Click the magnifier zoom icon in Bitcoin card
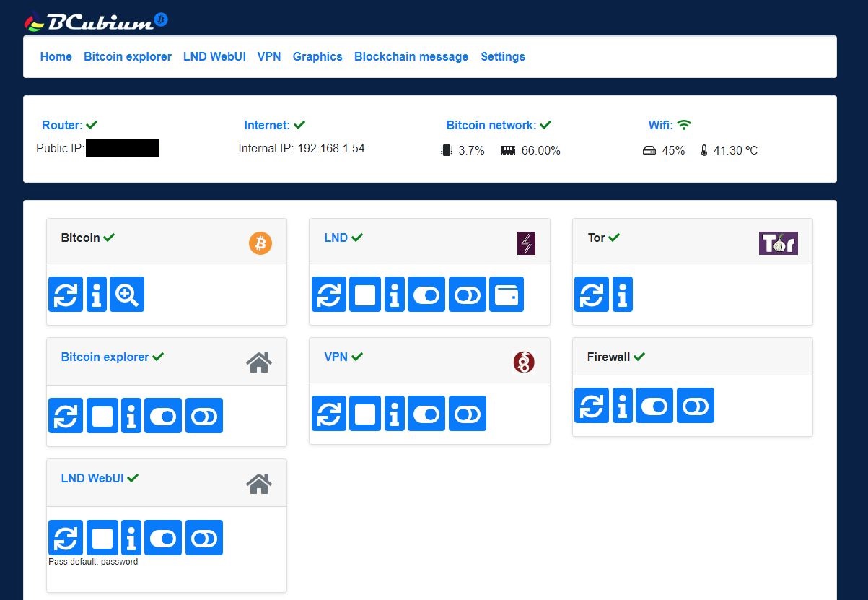The height and width of the screenshot is (600, 868). (x=127, y=294)
